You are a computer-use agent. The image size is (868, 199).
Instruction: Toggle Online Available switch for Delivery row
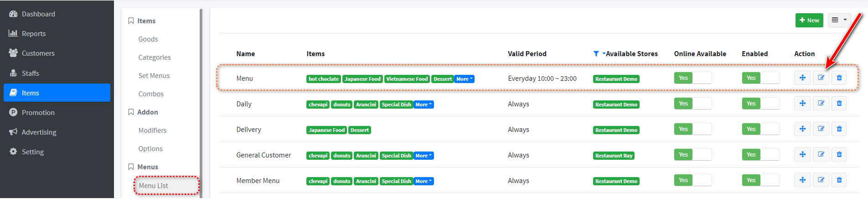coord(692,129)
